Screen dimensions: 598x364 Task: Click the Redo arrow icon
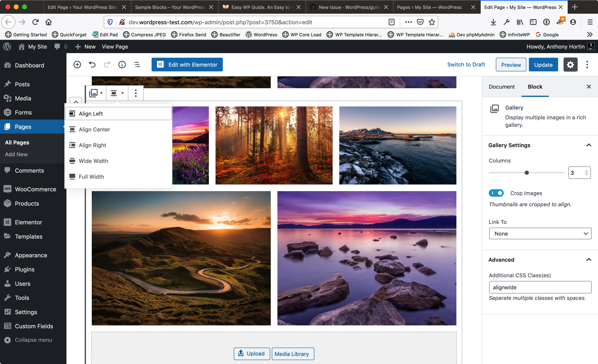107,65
